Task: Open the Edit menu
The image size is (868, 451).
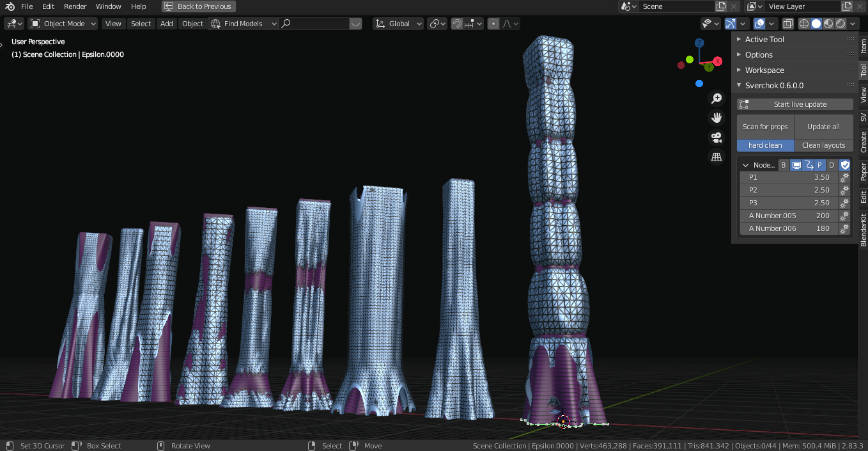Action: (x=49, y=6)
